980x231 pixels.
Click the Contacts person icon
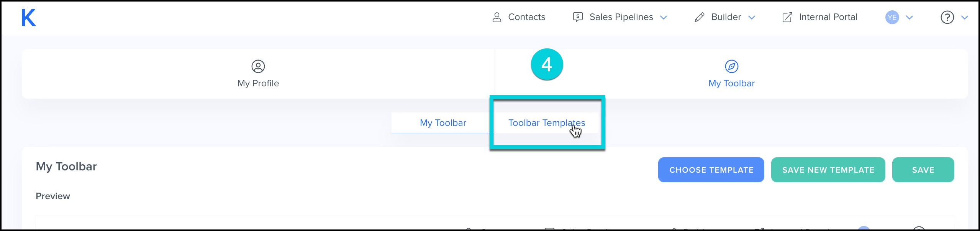pos(497,17)
